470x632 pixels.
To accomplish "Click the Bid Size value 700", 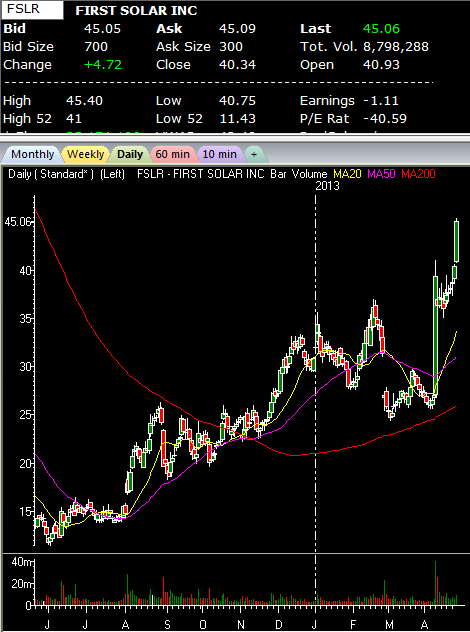I will pos(96,47).
